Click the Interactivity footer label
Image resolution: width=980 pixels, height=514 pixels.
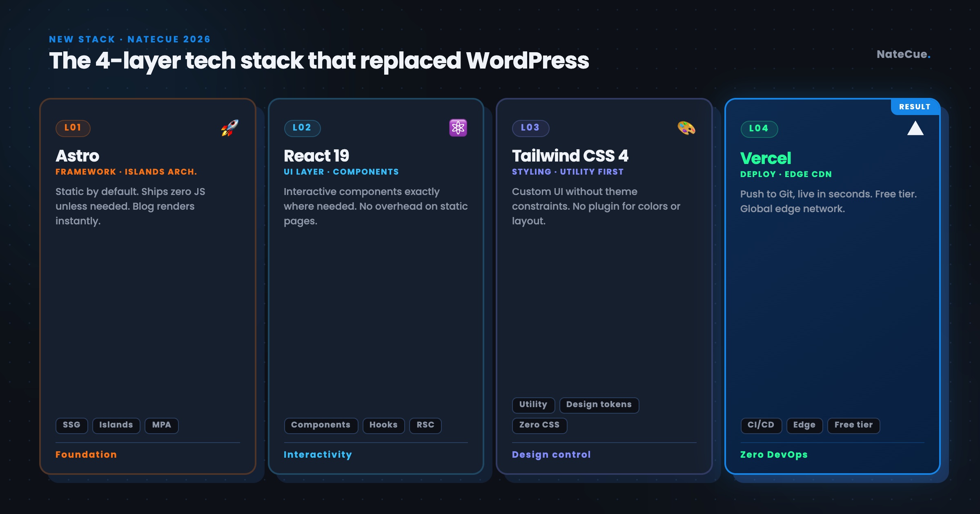[318, 455]
